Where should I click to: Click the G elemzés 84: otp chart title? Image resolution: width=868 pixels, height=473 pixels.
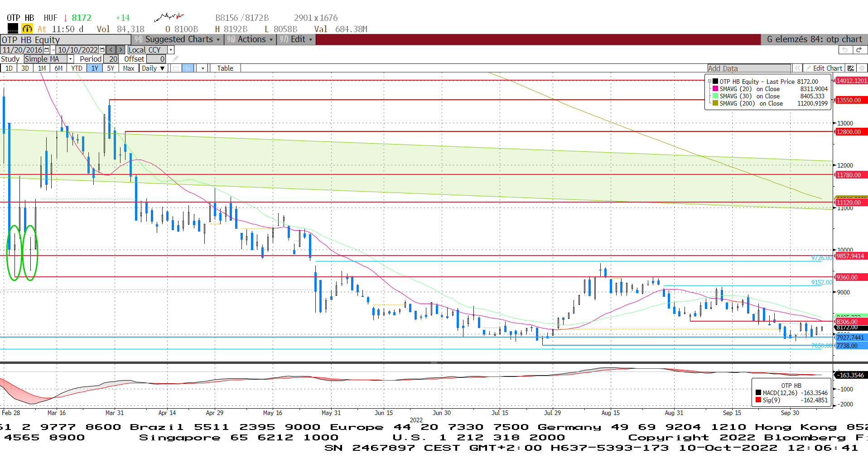click(x=814, y=39)
